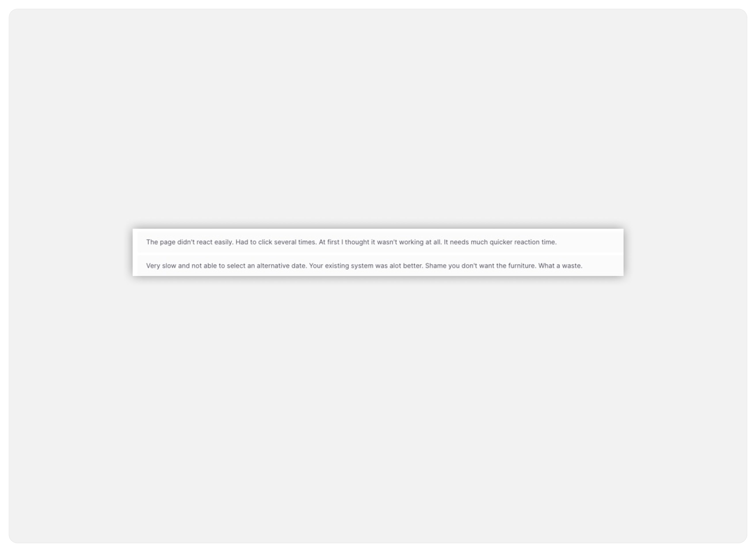756x552 pixels.
Task: Click the alternative date feedback text
Action: tap(363, 266)
